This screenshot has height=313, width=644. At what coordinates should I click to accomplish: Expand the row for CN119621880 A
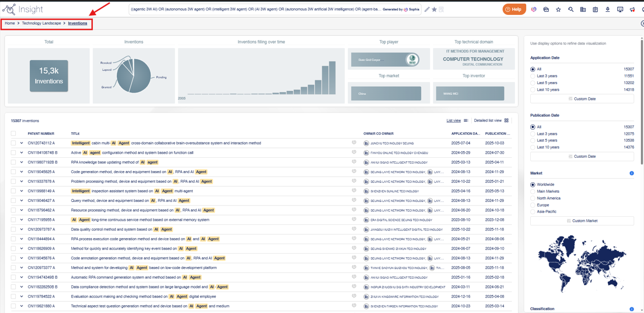(x=22, y=306)
